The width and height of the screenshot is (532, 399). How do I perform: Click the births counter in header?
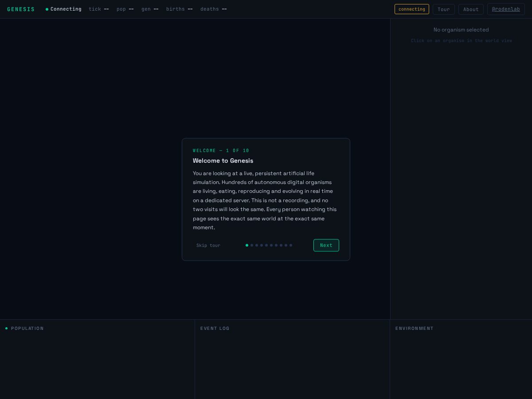click(x=180, y=9)
